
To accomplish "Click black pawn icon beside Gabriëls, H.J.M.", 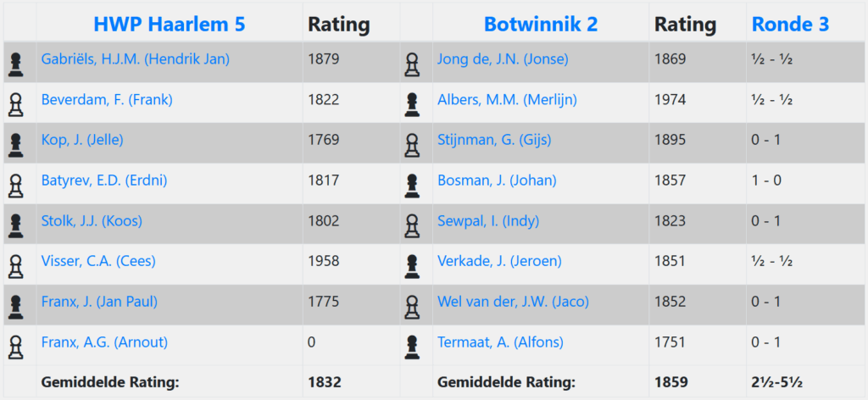I will tap(15, 64).
